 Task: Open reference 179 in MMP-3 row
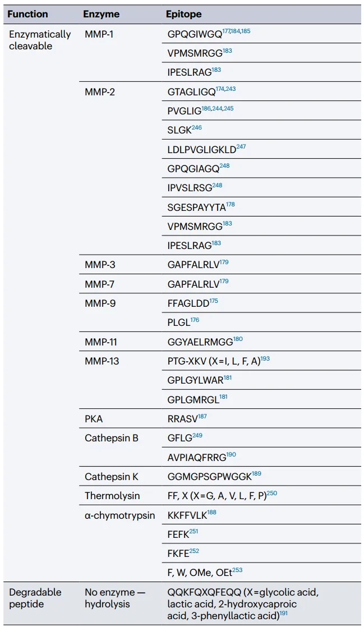click(224, 262)
